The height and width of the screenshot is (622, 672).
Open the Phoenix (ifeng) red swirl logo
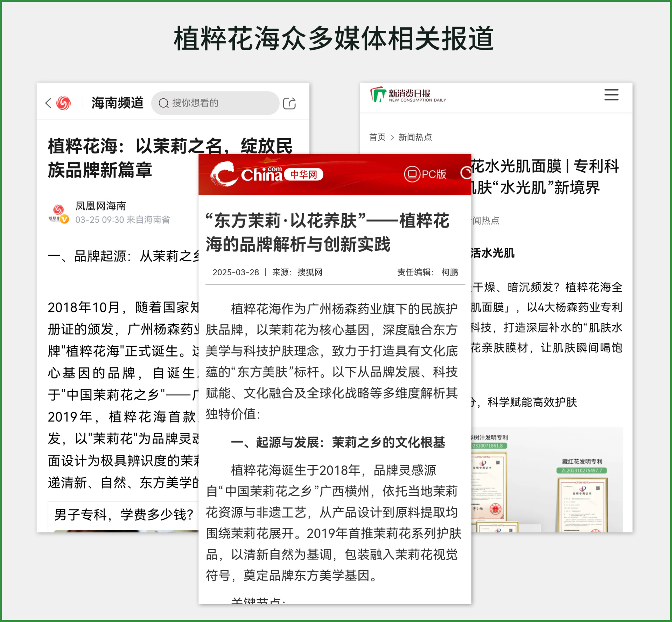63,103
